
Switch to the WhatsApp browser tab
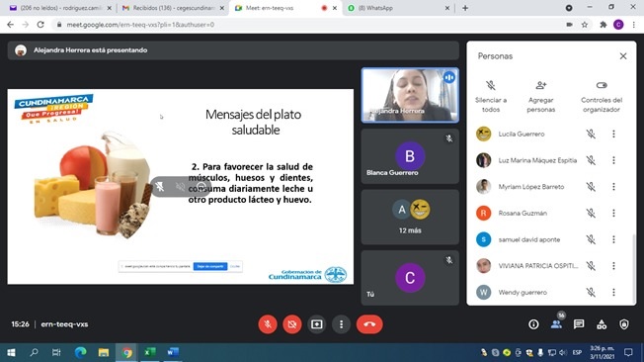coord(398,8)
